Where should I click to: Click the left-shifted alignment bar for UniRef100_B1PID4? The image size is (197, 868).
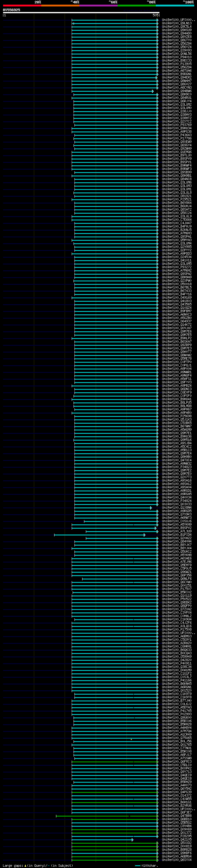pos(100,535)
